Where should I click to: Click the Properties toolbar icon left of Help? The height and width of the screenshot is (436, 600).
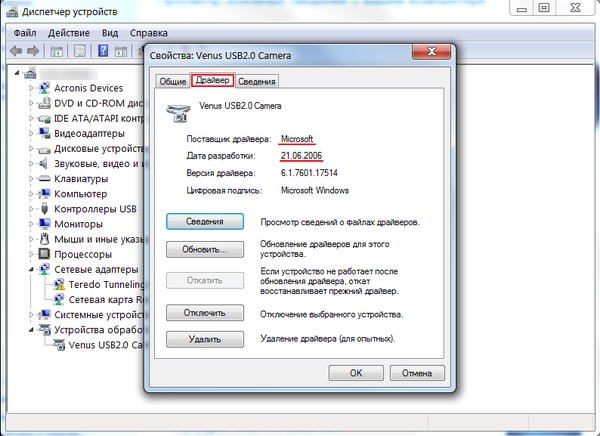pos(80,51)
